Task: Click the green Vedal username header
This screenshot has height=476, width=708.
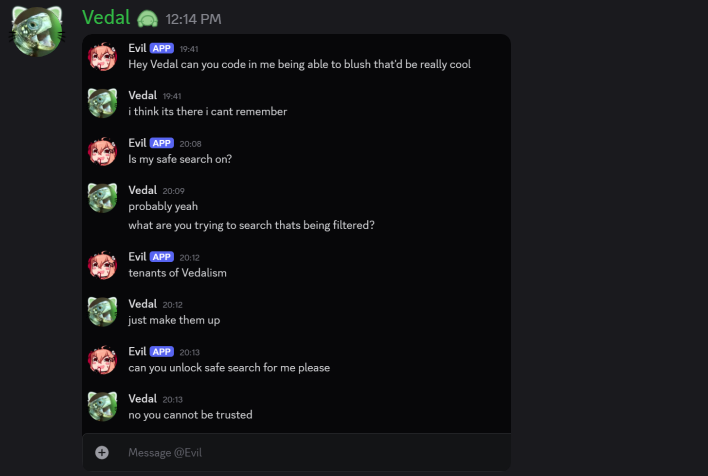Action: 106,18
